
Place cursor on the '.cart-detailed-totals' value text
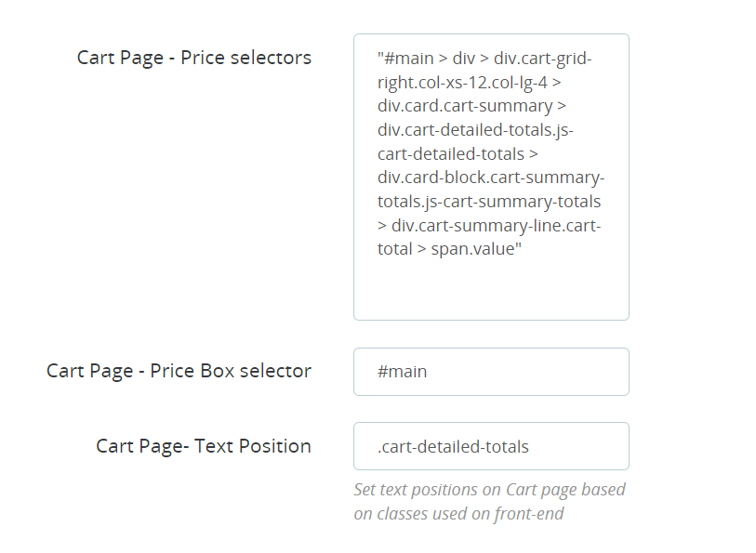(453, 447)
